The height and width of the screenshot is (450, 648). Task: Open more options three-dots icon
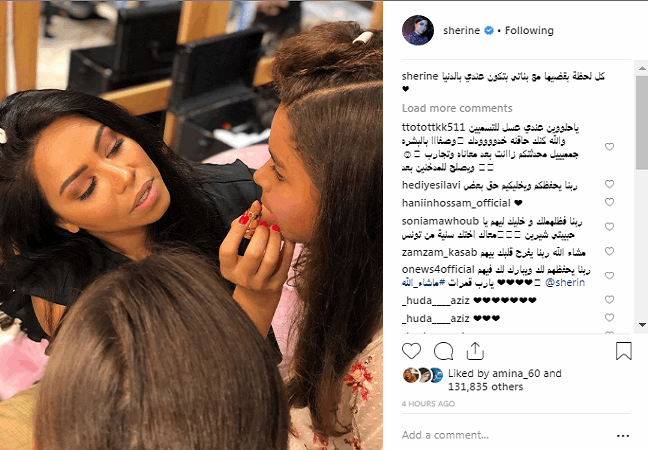(x=623, y=436)
